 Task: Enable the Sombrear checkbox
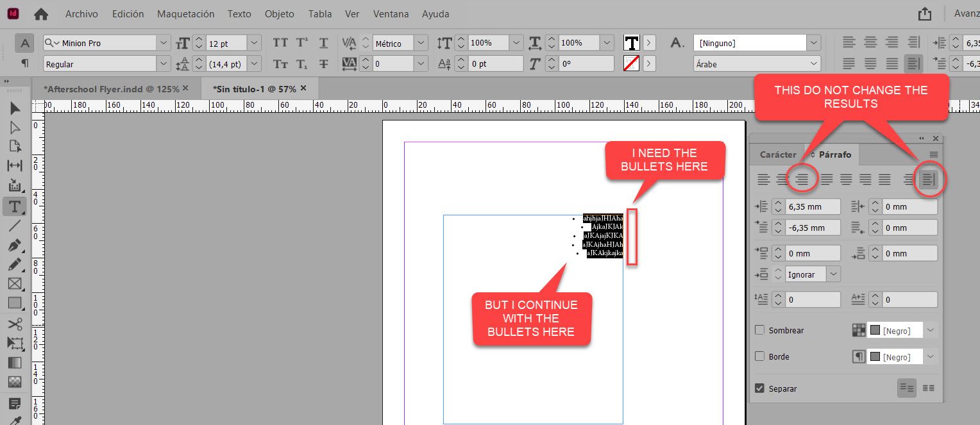pyautogui.click(x=759, y=330)
